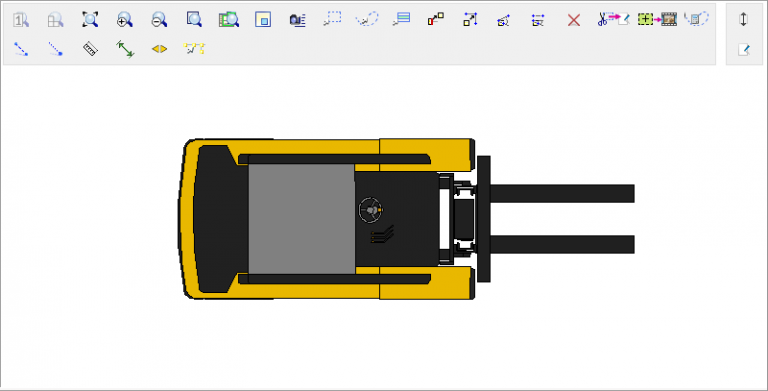Select the zoom window magnifier icon
Screen dimensions: 768x391
(194, 20)
